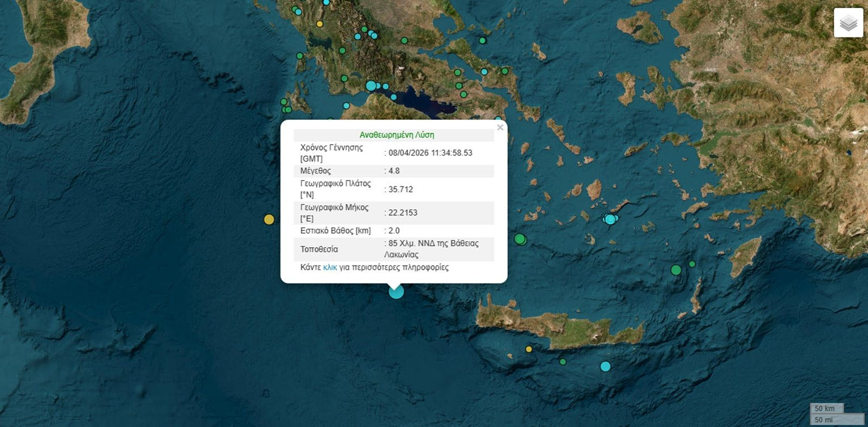Image resolution: width=868 pixels, height=427 pixels.
Task: Select the cyan marker south of Crete
Action: 605,366
